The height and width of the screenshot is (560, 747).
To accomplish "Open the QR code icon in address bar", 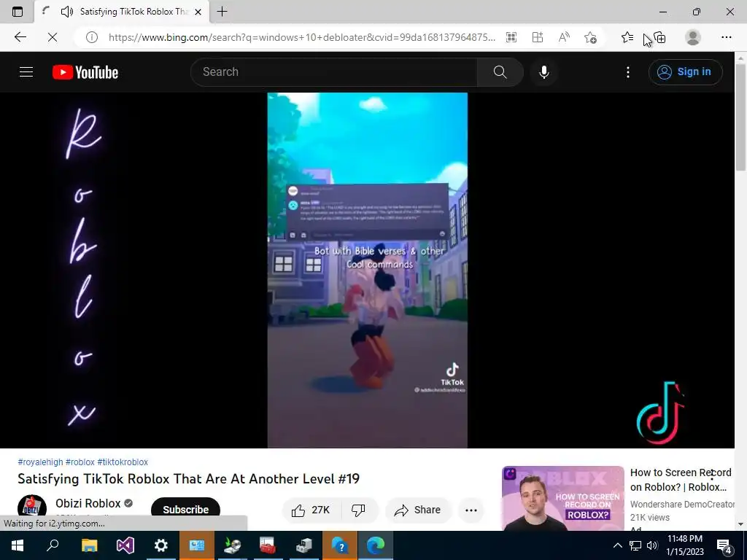I will 511,37.
